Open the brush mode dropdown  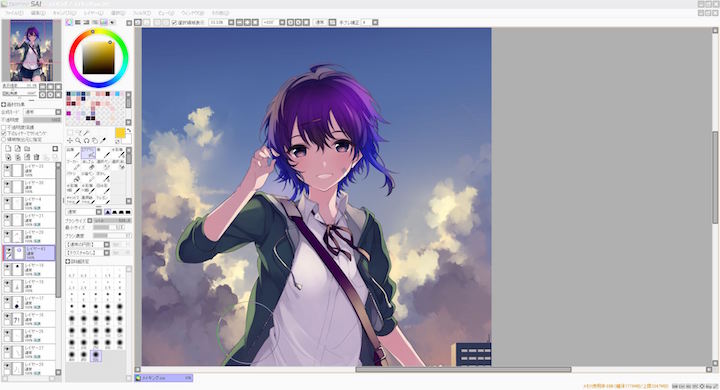[x=99, y=212]
